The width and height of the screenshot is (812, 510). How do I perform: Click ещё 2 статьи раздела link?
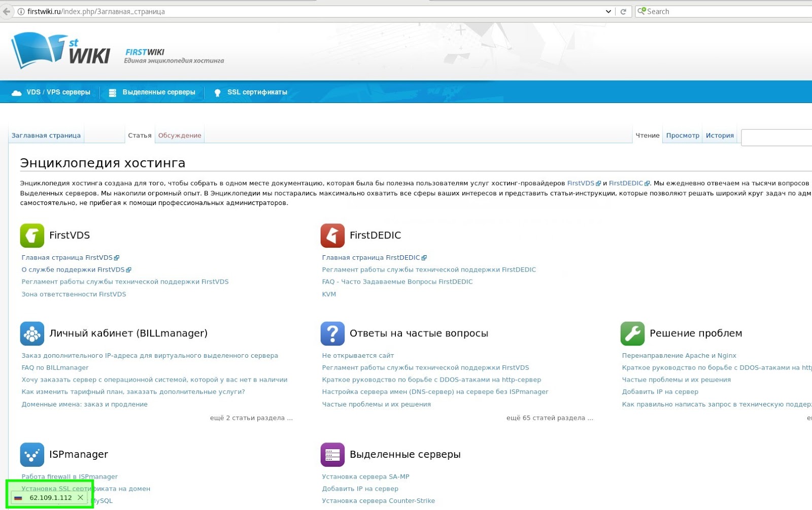tap(251, 418)
